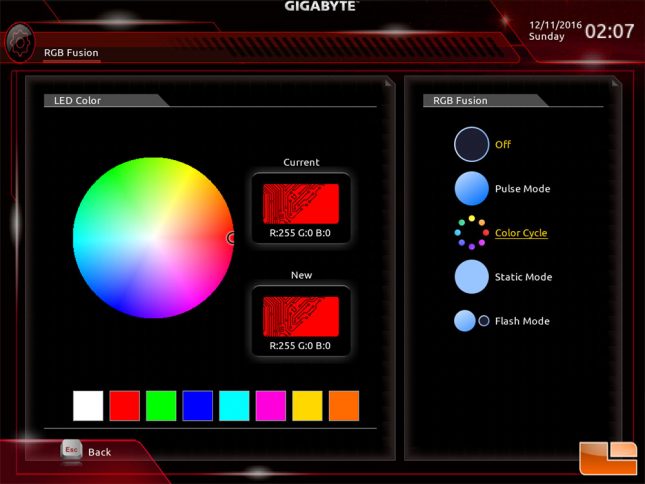
Task: Pick the cyan color swatch
Action: pos(234,406)
